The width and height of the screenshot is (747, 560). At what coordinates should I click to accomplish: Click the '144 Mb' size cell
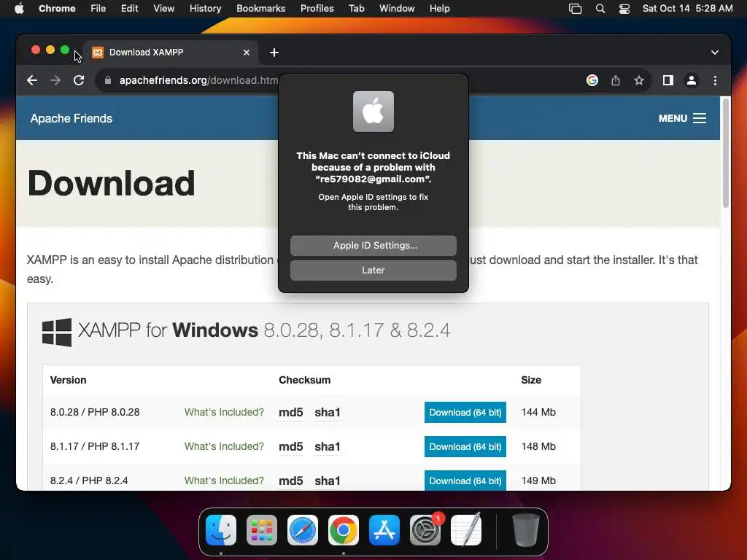[x=538, y=413]
